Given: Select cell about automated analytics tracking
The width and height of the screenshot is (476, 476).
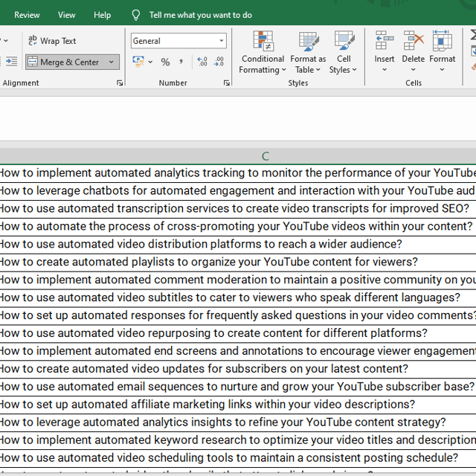Looking at the screenshot, I should pyautogui.click(x=238, y=173).
